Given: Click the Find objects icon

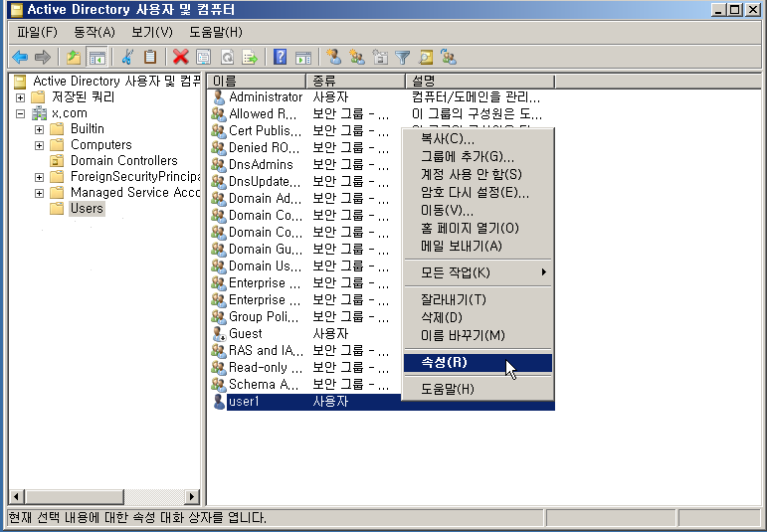Looking at the screenshot, I should 426,58.
